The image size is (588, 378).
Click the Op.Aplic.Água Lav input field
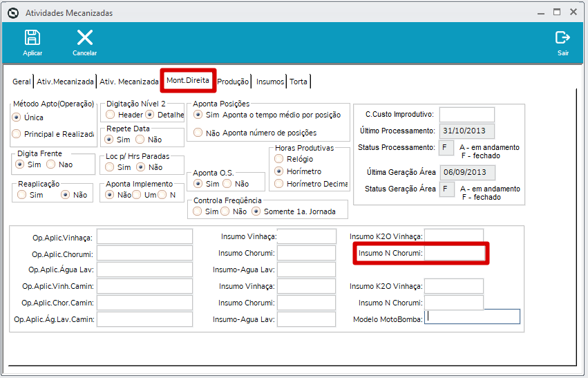144,270
